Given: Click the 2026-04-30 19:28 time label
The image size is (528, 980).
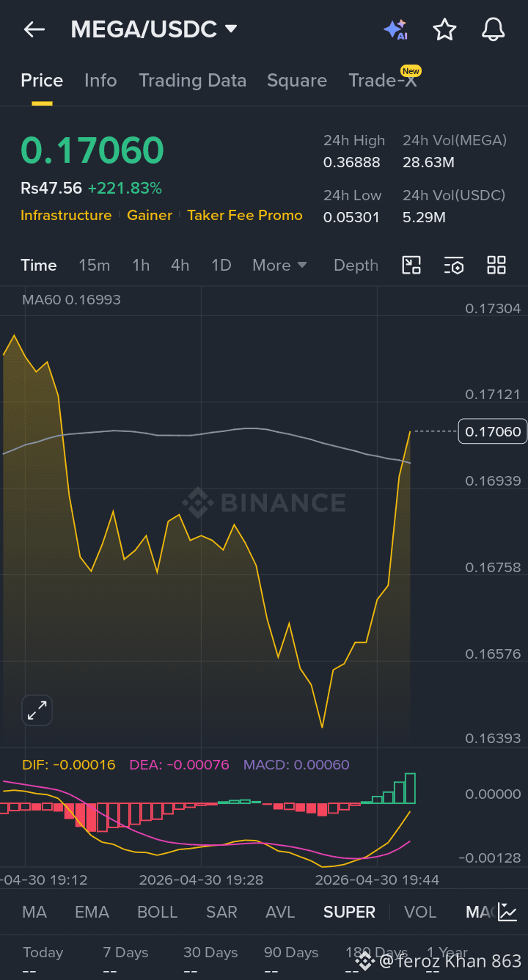Looking at the screenshot, I should (201, 880).
